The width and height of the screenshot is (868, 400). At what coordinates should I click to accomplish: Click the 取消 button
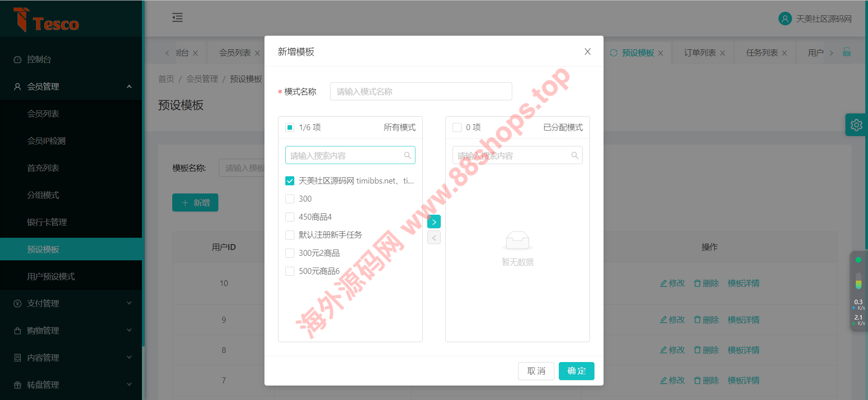536,371
